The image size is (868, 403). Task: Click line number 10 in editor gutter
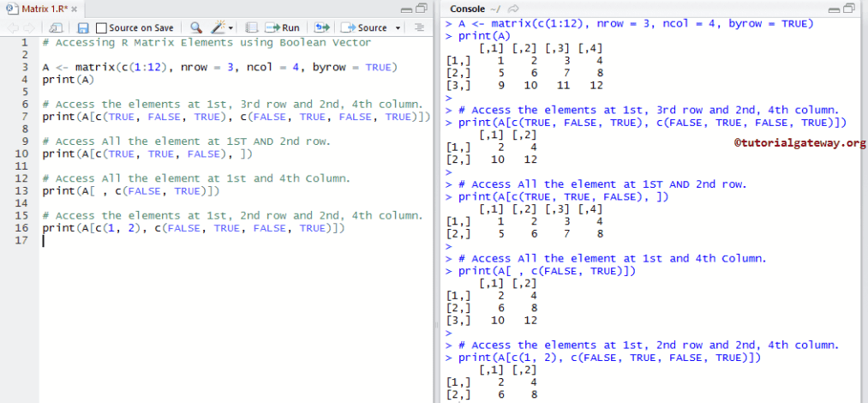coord(21,153)
